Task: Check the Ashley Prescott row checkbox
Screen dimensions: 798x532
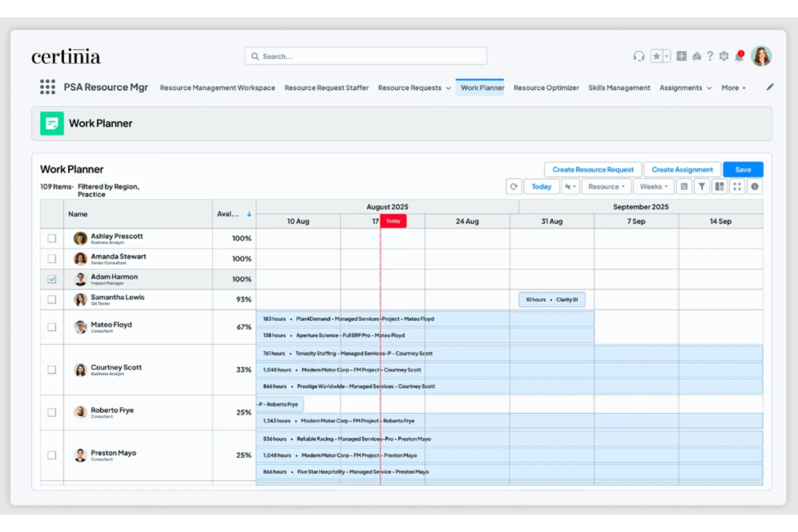Action: pyautogui.click(x=52, y=238)
